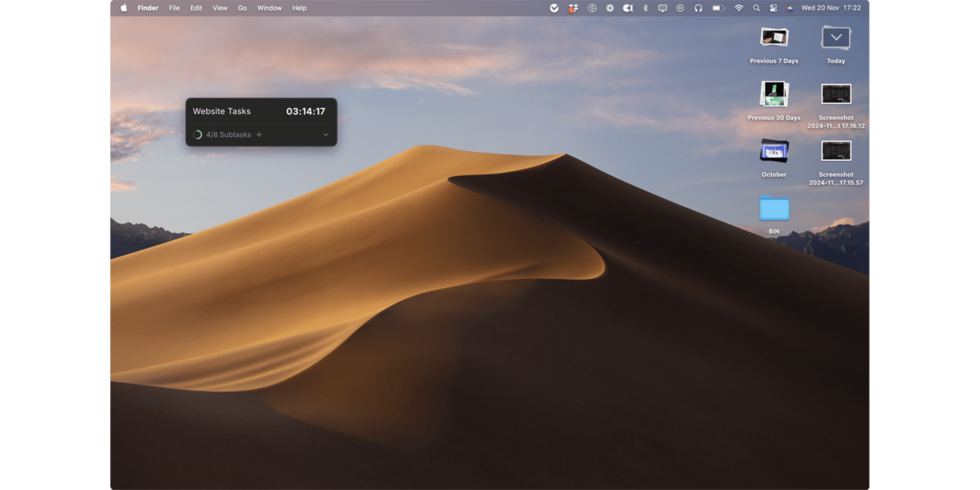The height and width of the screenshot is (490, 980).
Task: Select the Screenshot 17.16.12 thumbnail
Action: tap(836, 94)
